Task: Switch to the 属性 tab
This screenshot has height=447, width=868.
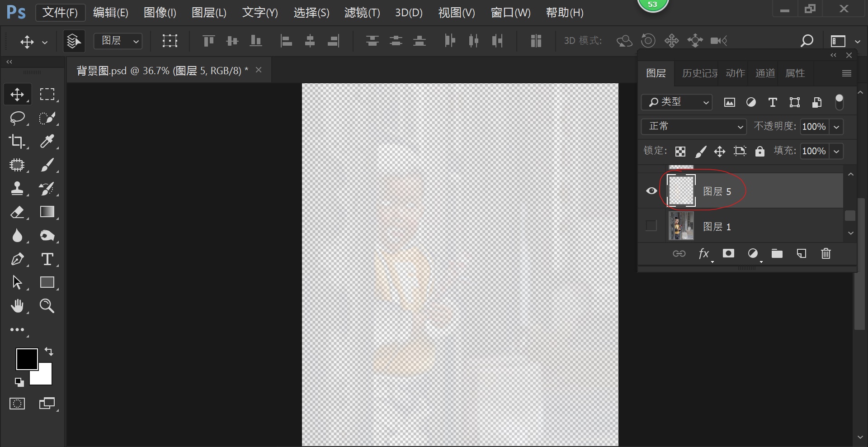Action: point(795,73)
